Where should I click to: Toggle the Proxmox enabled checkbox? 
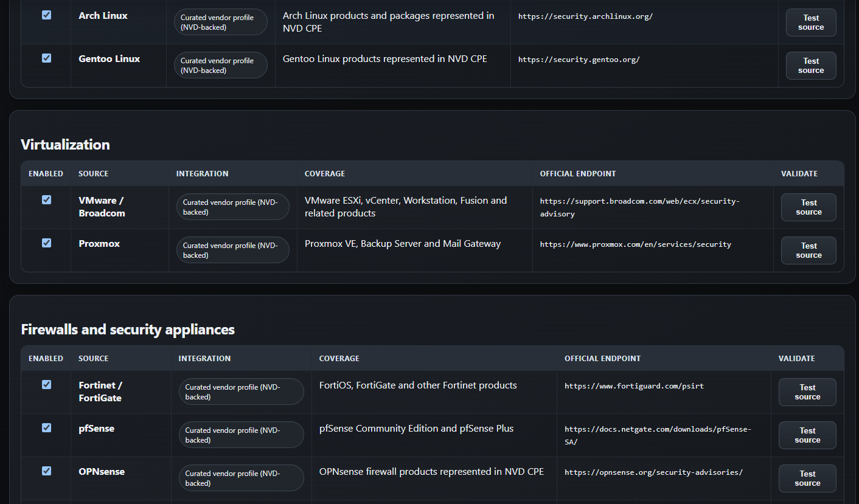[46, 243]
